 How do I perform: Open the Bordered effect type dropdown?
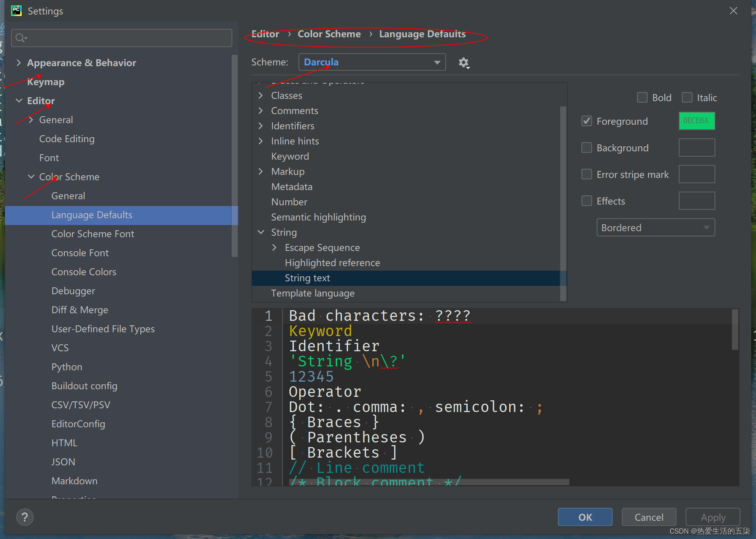coord(655,228)
